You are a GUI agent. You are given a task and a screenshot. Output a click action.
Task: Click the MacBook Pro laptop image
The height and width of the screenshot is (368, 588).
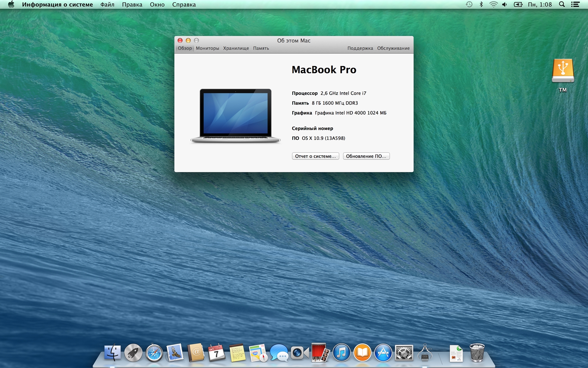[x=236, y=116]
